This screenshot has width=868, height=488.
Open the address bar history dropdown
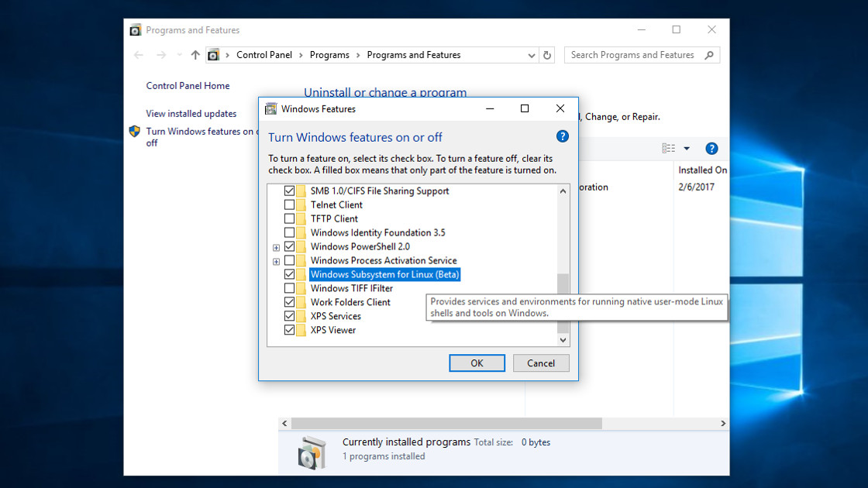tap(532, 55)
